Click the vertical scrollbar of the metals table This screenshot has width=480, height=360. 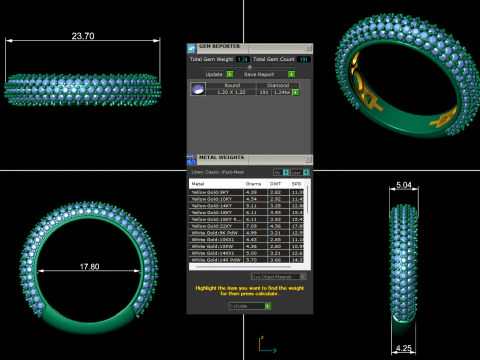pyautogui.click(x=307, y=200)
